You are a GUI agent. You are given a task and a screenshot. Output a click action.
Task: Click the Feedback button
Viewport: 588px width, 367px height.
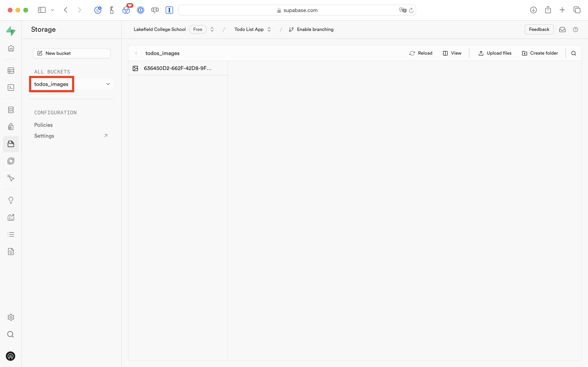click(x=539, y=29)
